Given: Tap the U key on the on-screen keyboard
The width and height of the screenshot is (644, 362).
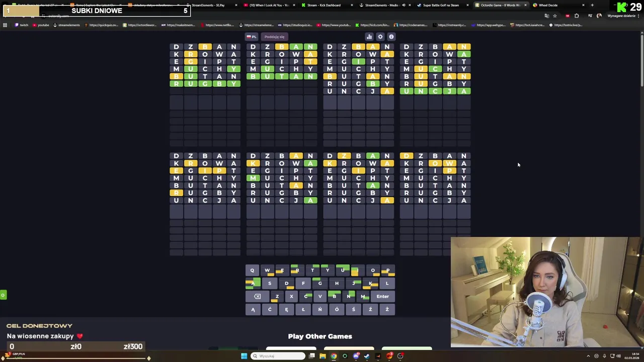Looking at the screenshot, I should [x=342, y=270].
